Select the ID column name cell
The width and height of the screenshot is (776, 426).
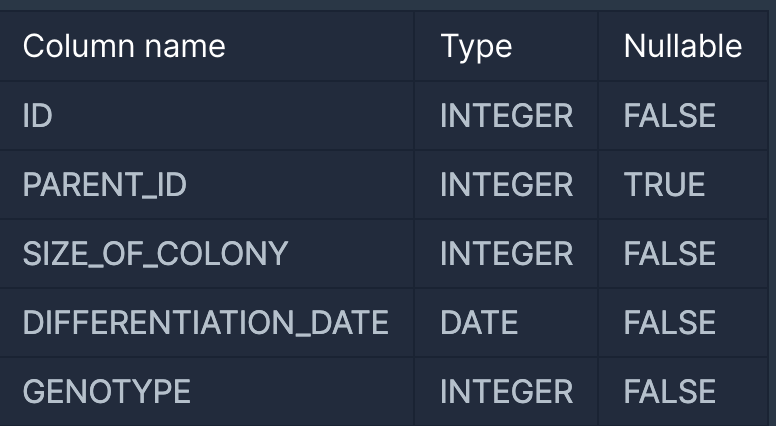(x=38, y=116)
